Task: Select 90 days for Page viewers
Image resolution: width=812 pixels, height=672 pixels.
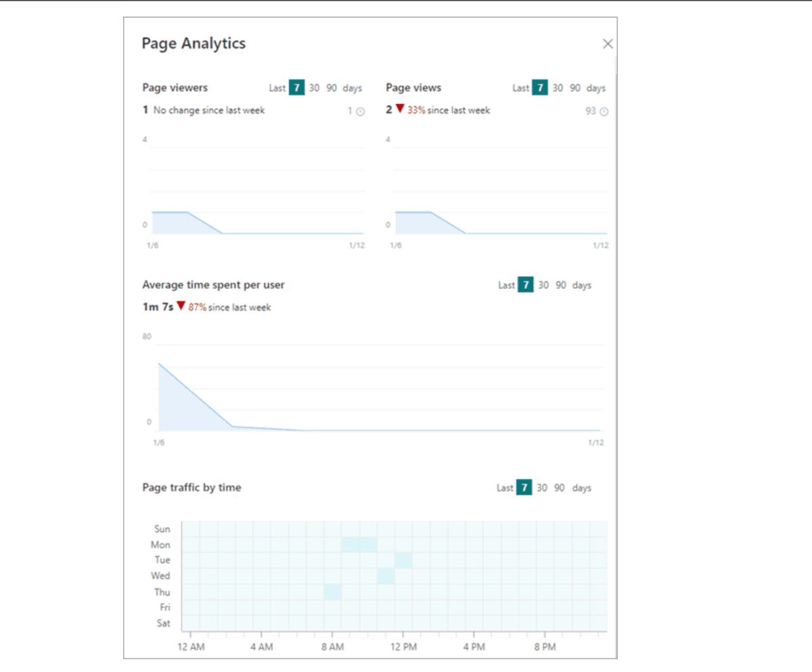Action: click(x=332, y=88)
